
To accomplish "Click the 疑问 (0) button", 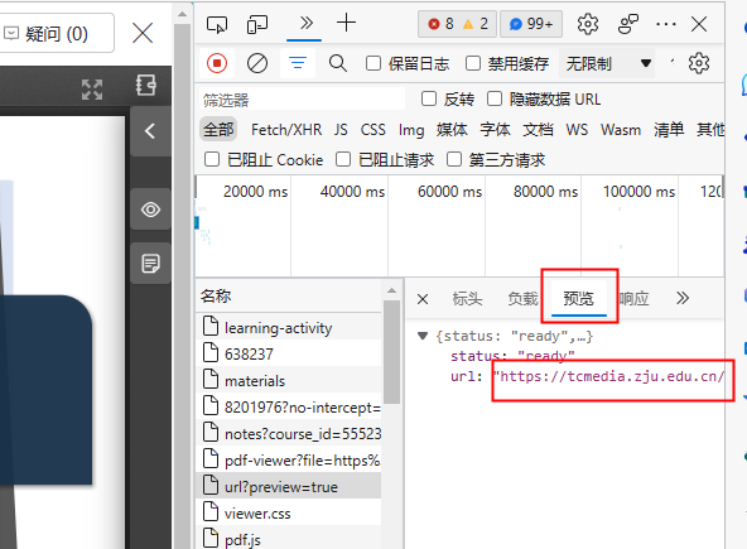I will pyautogui.click(x=56, y=33).
